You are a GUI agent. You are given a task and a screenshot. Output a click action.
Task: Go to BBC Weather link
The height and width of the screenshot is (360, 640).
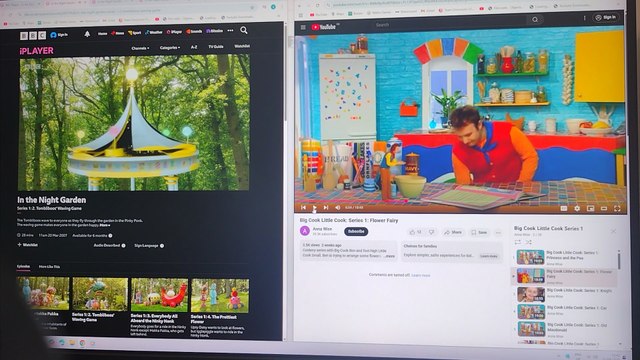click(x=154, y=32)
